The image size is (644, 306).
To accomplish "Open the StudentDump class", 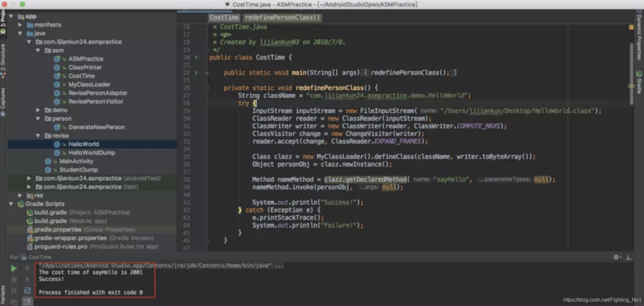I will (x=78, y=170).
